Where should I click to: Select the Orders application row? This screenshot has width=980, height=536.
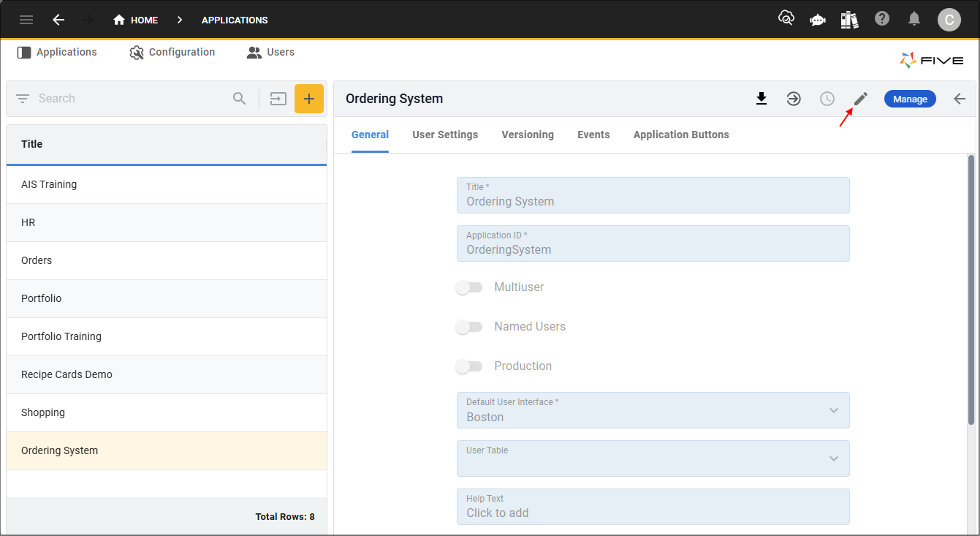(x=167, y=261)
